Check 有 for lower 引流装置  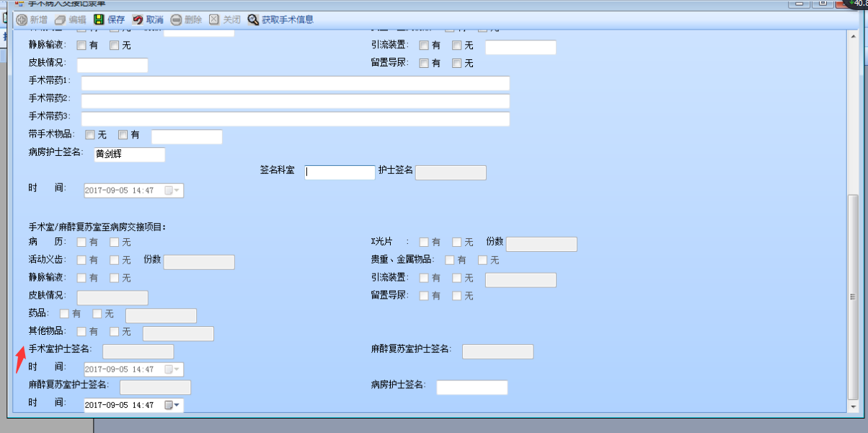pyautogui.click(x=425, y=278)
